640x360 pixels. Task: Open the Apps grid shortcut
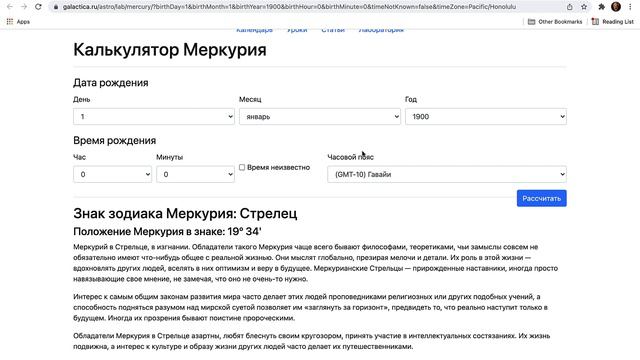[x=18, y=22]
